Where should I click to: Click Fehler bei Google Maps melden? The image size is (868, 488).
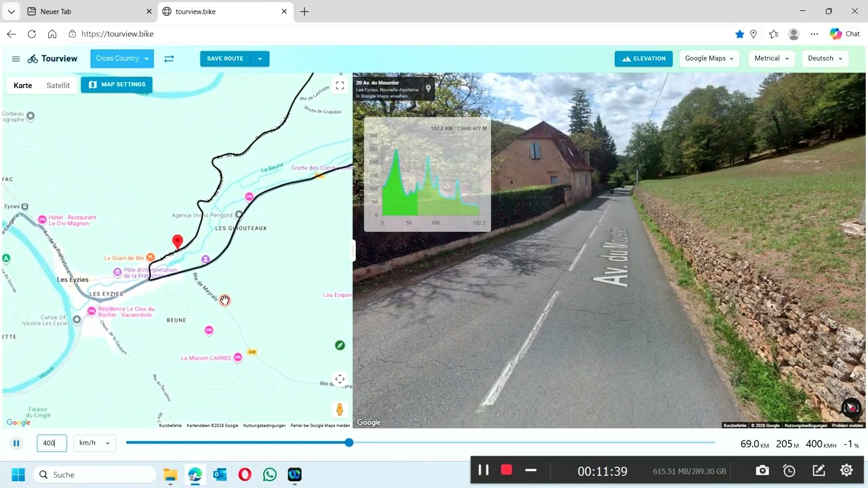tap(320, 426)
